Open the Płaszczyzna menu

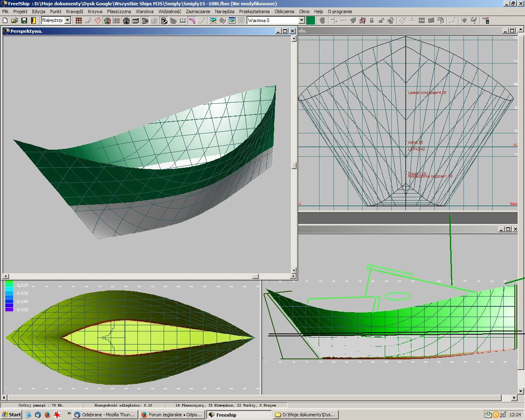tap(119, 11)
